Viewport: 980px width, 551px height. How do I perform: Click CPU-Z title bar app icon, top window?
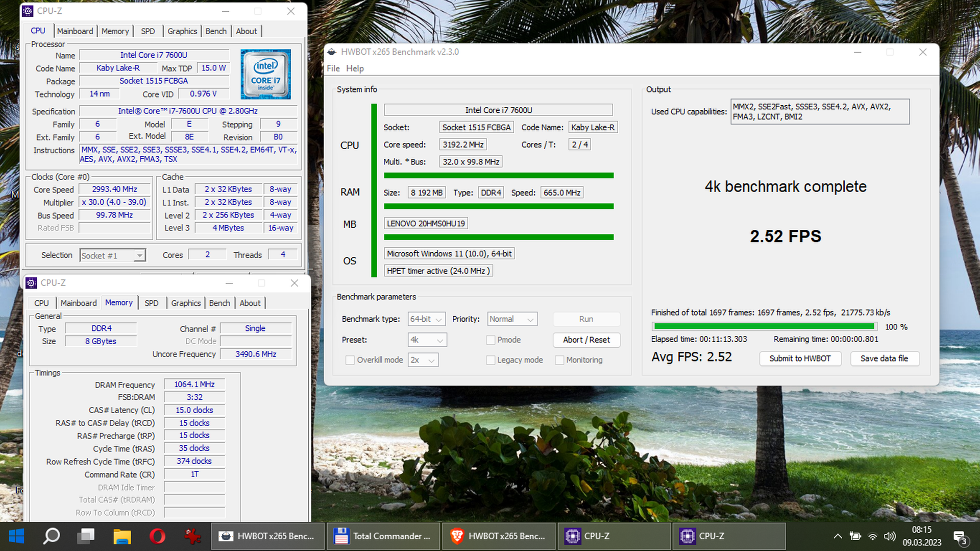point(29,11)
